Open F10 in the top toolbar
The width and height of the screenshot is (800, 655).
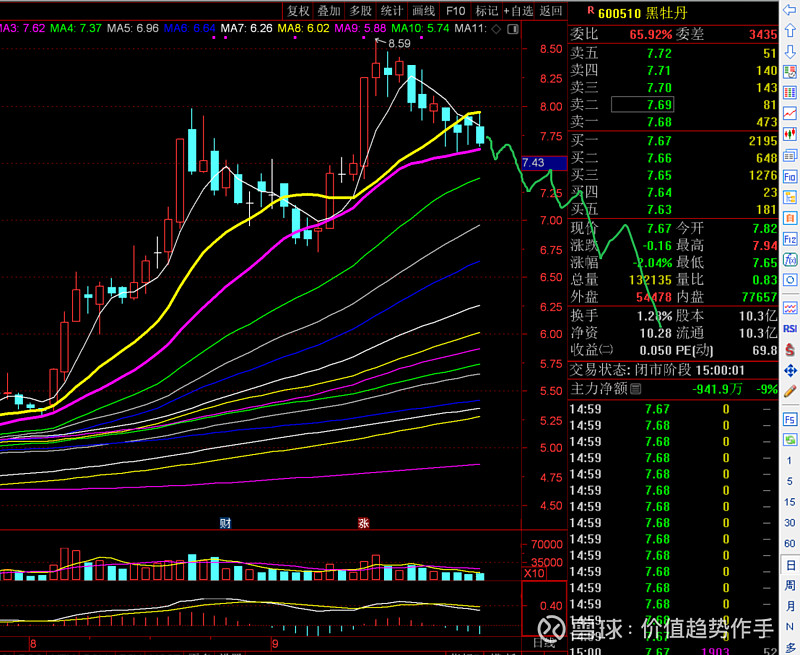click(455, 11)
